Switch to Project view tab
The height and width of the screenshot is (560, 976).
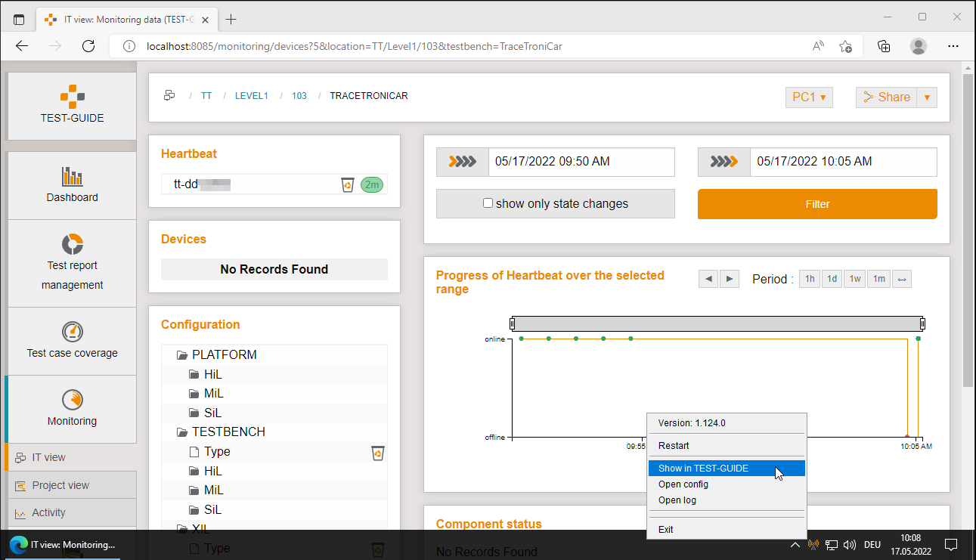tap(60, 485)
